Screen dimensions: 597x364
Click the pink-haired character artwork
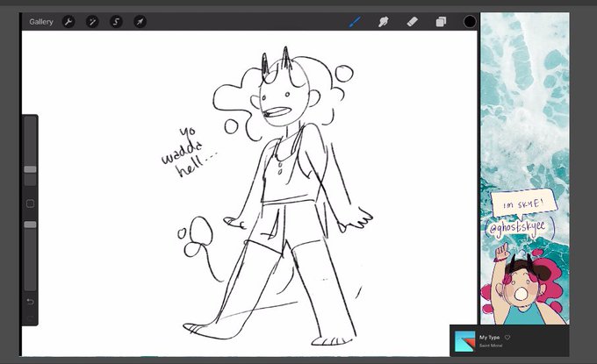tap(525, 284)
